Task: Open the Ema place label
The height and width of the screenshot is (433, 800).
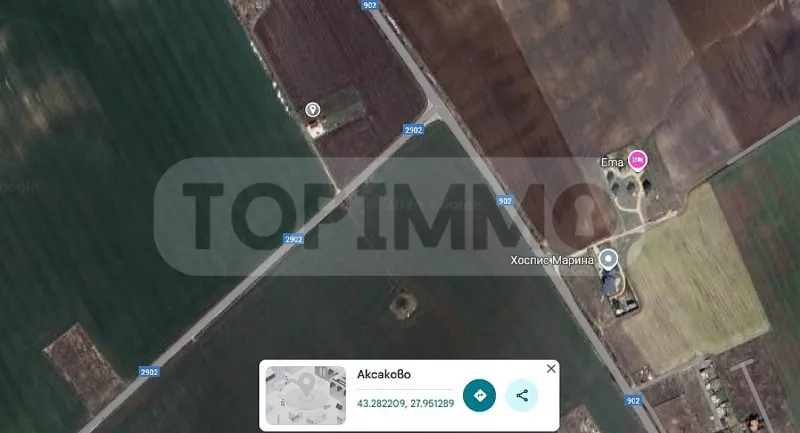Action: click(611, 160)
